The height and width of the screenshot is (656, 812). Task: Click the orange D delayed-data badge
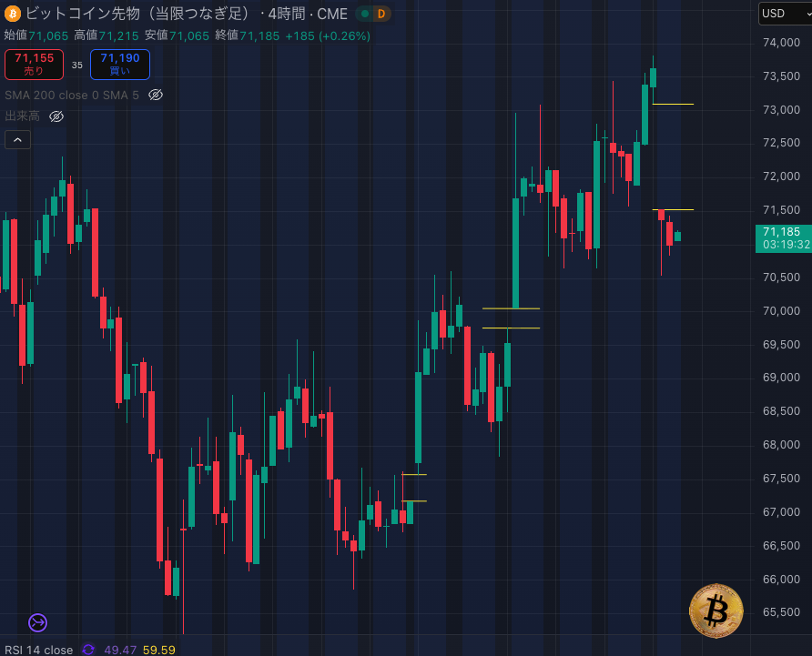pos(381,14)
